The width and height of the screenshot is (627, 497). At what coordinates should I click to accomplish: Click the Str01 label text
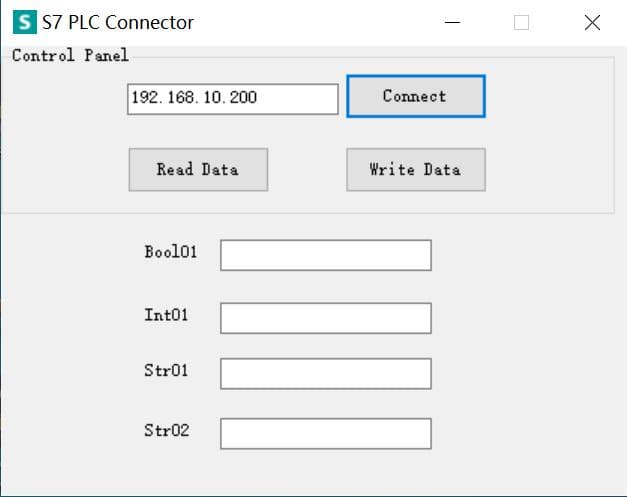pyautogui.click(x=166, y=370)
